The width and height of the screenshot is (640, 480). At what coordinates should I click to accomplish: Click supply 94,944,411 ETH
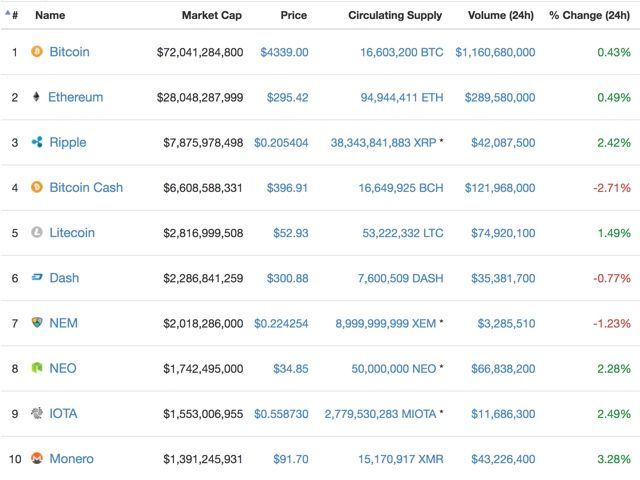click(402, 98)
